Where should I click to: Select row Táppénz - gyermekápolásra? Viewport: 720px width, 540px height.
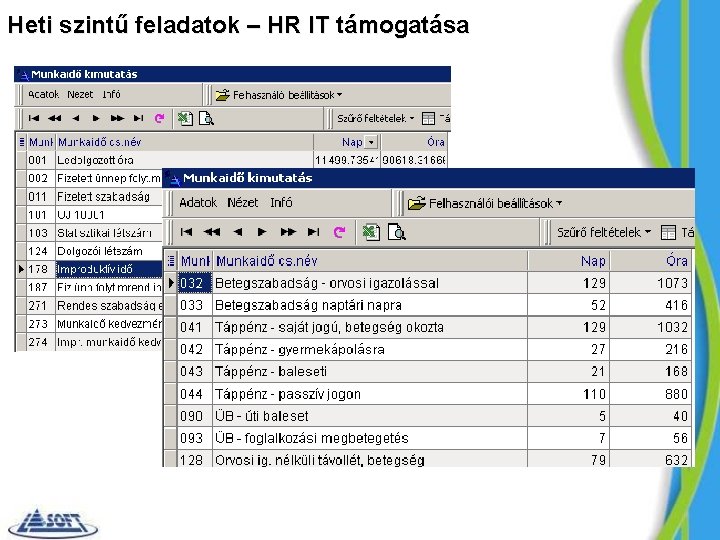pos(428,349)
